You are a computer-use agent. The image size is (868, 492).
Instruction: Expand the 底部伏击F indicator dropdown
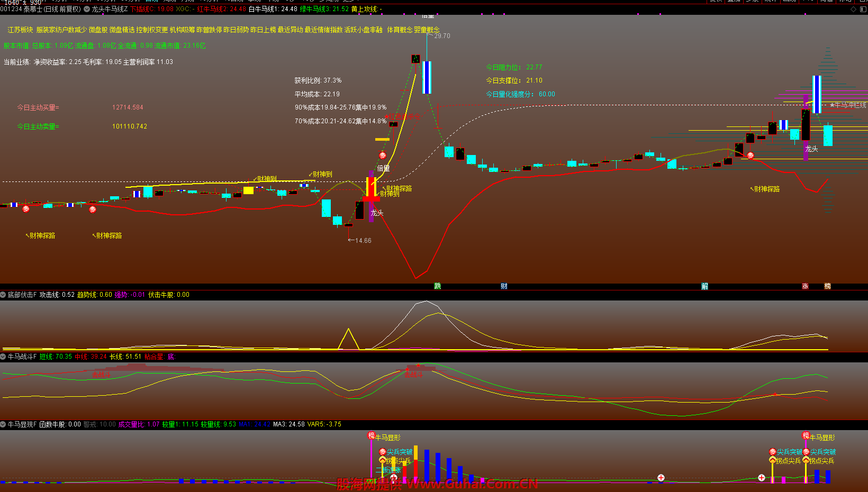(x=3, y=295)
